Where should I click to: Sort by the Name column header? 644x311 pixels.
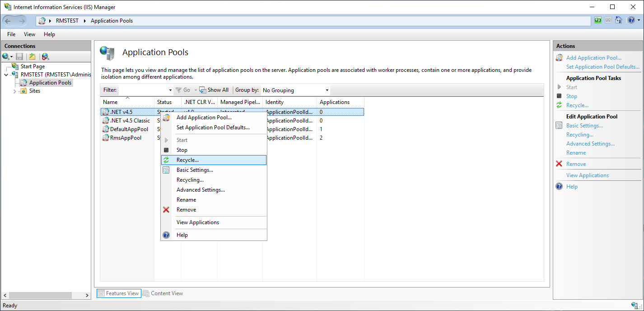(127, 102)
